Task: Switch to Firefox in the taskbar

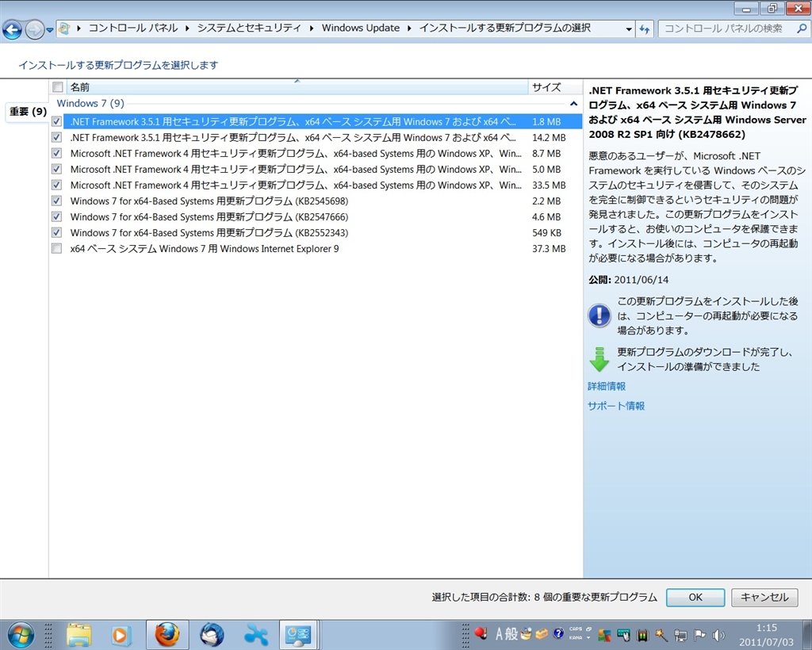Action: [167, 635]
